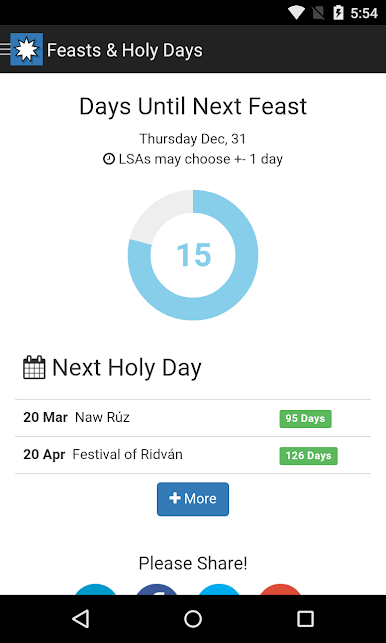Tap the clock icon before LSAs note
The height and width of the screenshot is (643, 386).
pyautogui.click(x=109, y=159)
